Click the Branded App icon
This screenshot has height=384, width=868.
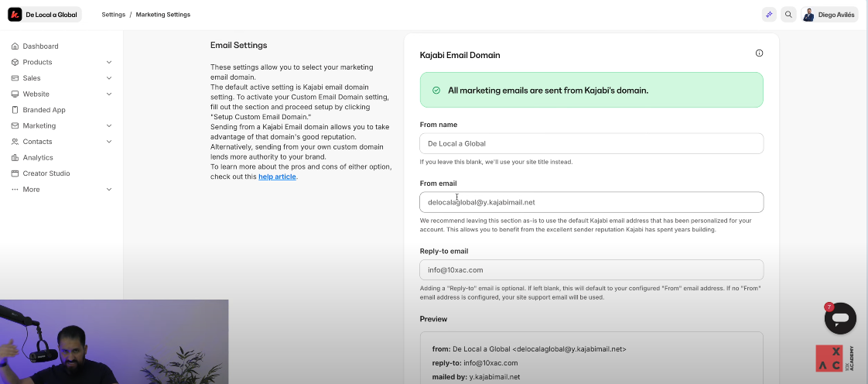tap(15, 110)
